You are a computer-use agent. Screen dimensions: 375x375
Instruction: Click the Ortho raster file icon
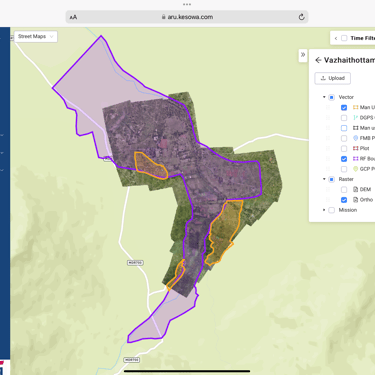coord(356,200)
